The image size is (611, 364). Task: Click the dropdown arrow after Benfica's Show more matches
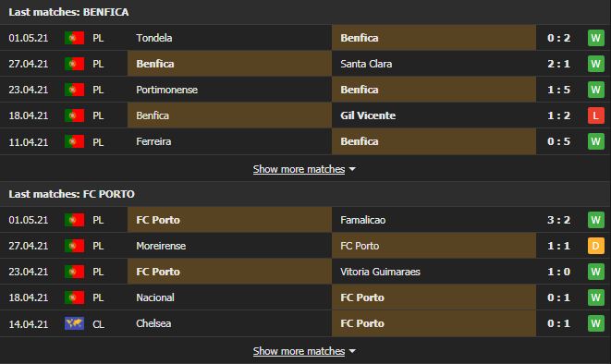352,169
